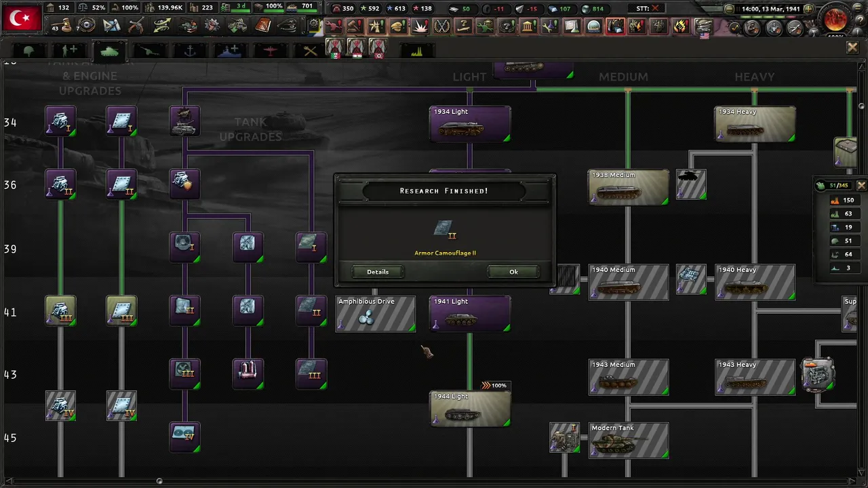Select the 1934 Light tank technology
868x488 pixels.
(470, 124)
